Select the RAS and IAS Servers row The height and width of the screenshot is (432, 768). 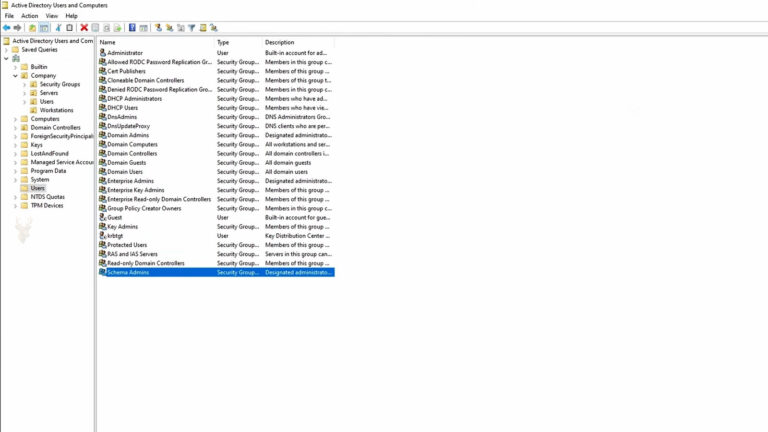pyautogui.click(x=216, y=254)
